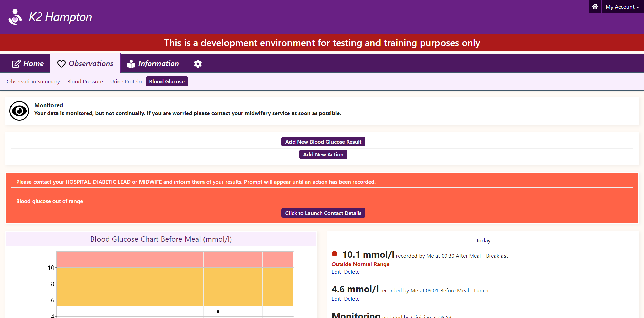Open the Home tab label
The height and width of the screenshot is (318, 644).
[x=34, y=64]
